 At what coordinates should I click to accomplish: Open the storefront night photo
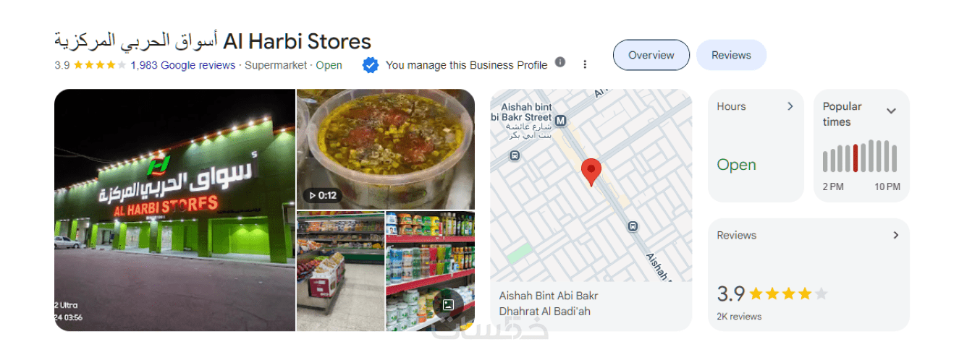(174, 210)
